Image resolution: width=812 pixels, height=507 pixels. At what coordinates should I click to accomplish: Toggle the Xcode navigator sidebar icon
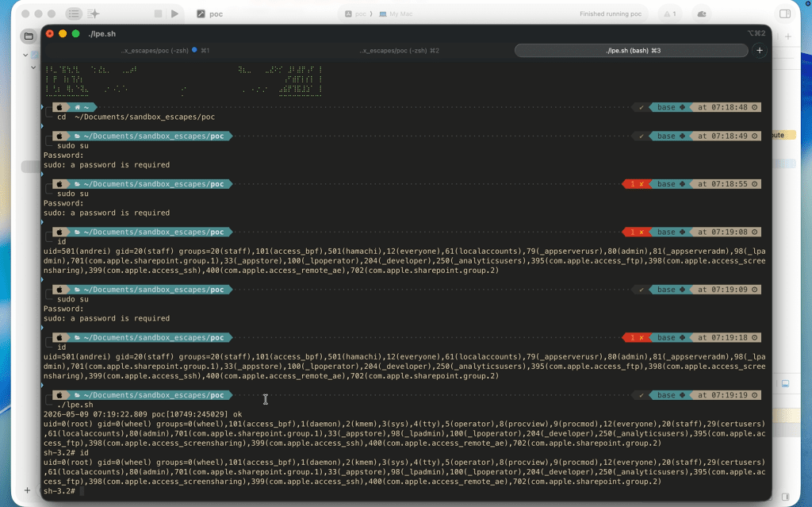click(x=74, y=14)
